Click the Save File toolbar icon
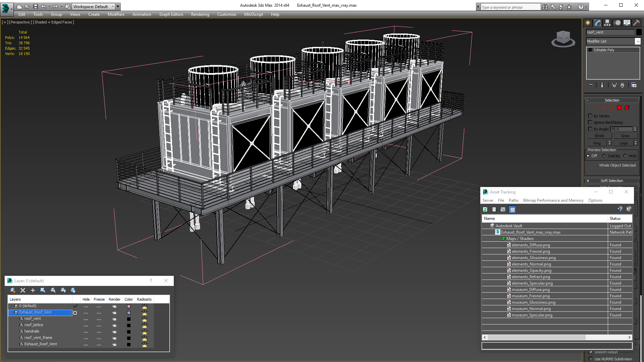Image resolution: width=644 pixels, height=362 pixels. click(36, 6)
